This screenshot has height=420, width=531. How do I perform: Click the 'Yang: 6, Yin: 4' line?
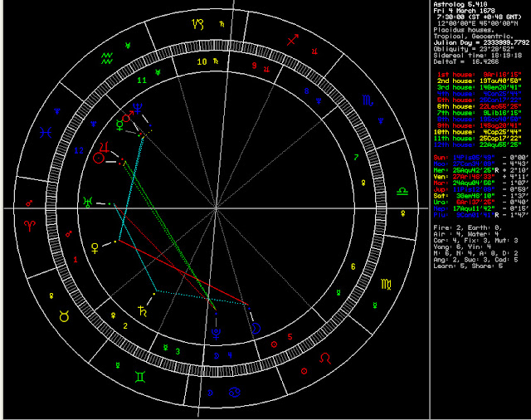click(x=462, y=247)
